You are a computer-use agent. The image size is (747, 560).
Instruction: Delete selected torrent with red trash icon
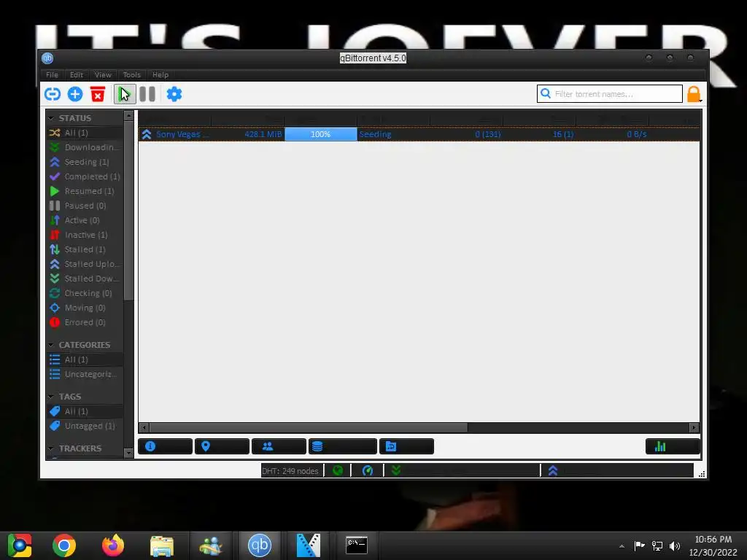(x=98, y=94)
